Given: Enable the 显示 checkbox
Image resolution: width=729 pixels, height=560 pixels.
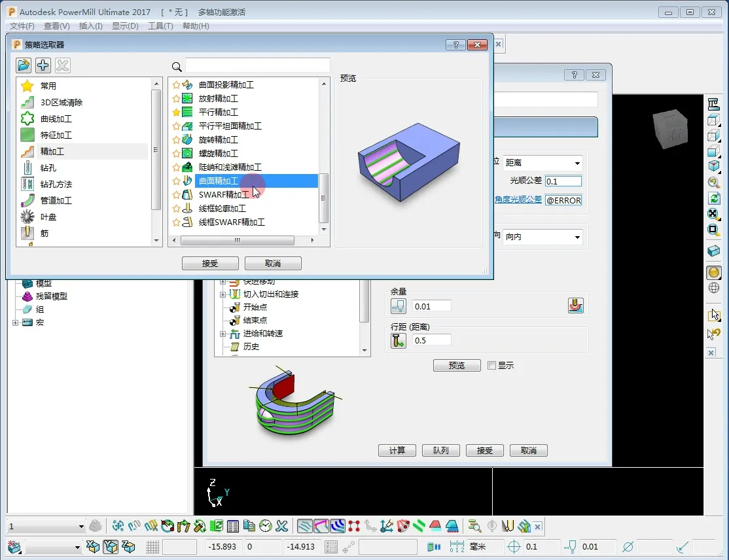Looking at the screenshot, I should 492,366.
